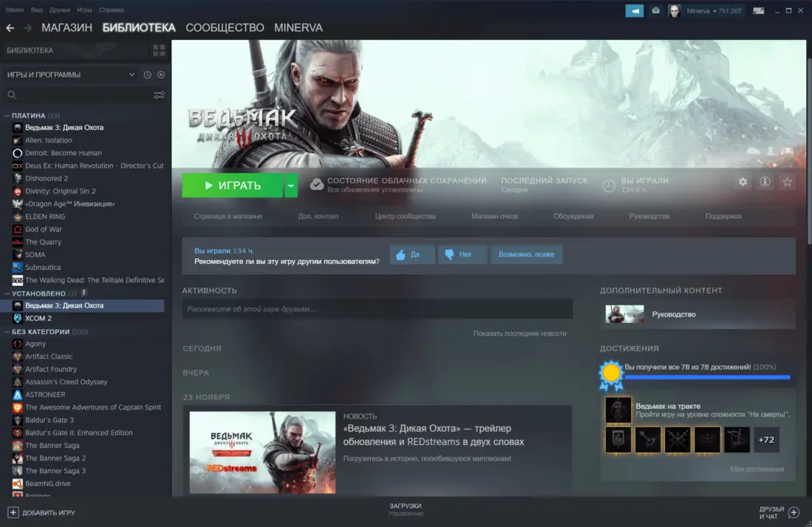Click the plus icon for Add Game
The height and width of the screenshot is (527, 812).
(x=13, y=512)
